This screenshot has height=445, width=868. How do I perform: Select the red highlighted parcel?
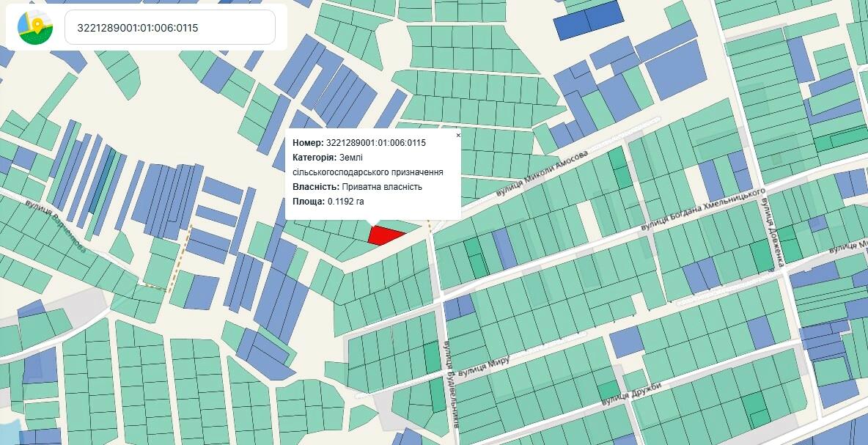(383, 235)
